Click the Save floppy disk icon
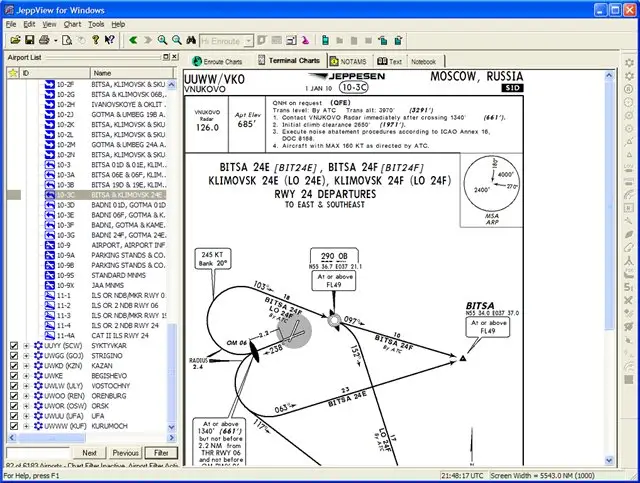 pos(29,40)
